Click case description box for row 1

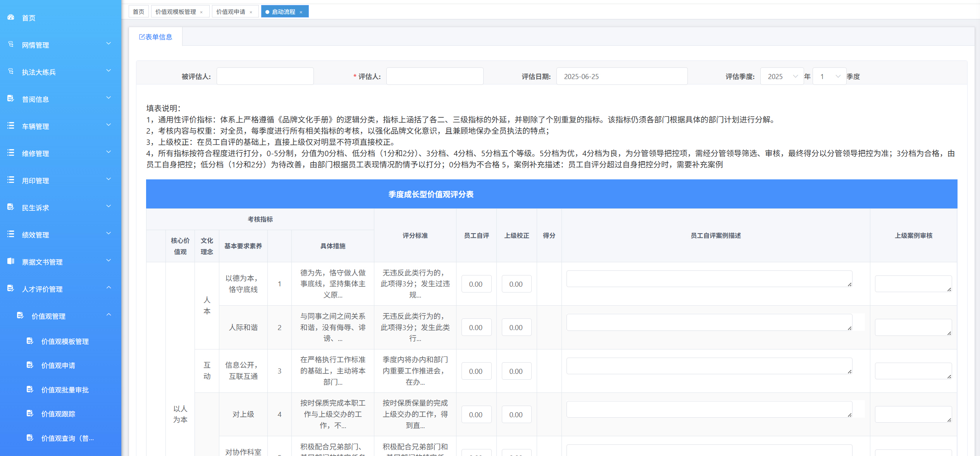[x=709, y=279]
